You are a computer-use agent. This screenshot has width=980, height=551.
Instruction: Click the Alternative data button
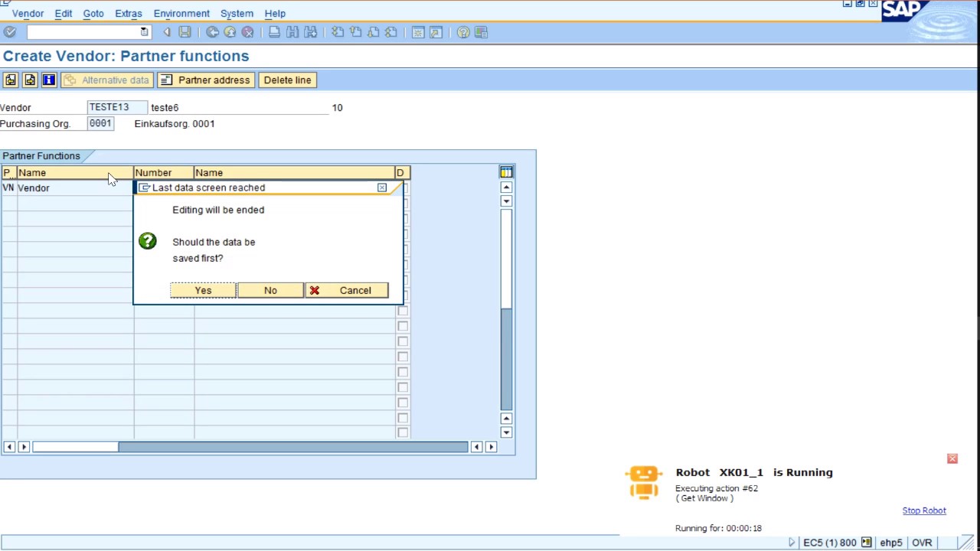pyautogui.click(x=107, y=80)
